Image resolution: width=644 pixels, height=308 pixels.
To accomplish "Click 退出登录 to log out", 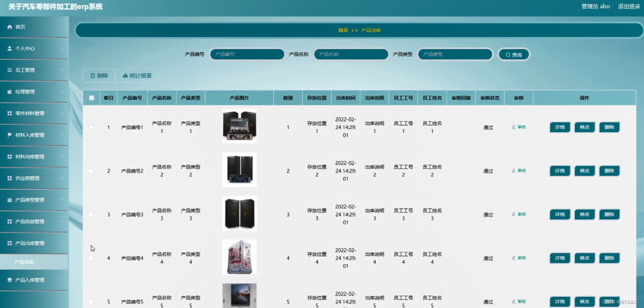I will click(x=629, y=7).
